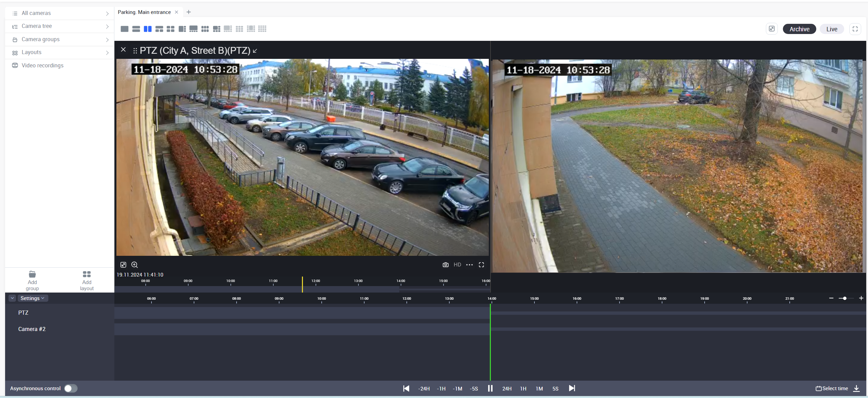Screen dimensions: 868x398
Task: Take a snapshot with the camera icon
Action: (x=445, y=265)
